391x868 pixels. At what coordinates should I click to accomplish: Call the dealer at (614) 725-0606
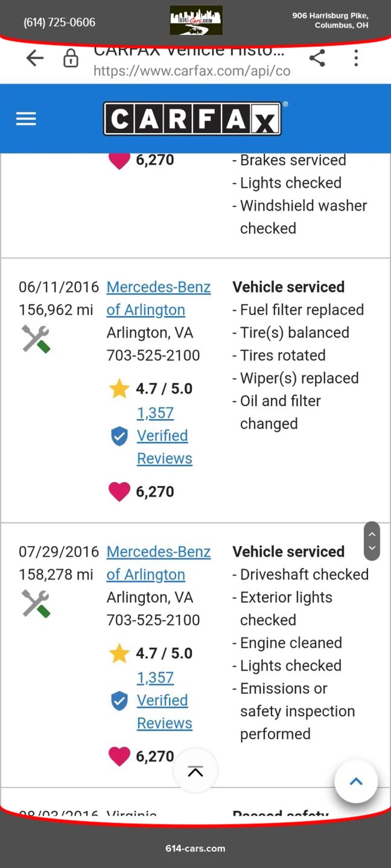[59, 22]
